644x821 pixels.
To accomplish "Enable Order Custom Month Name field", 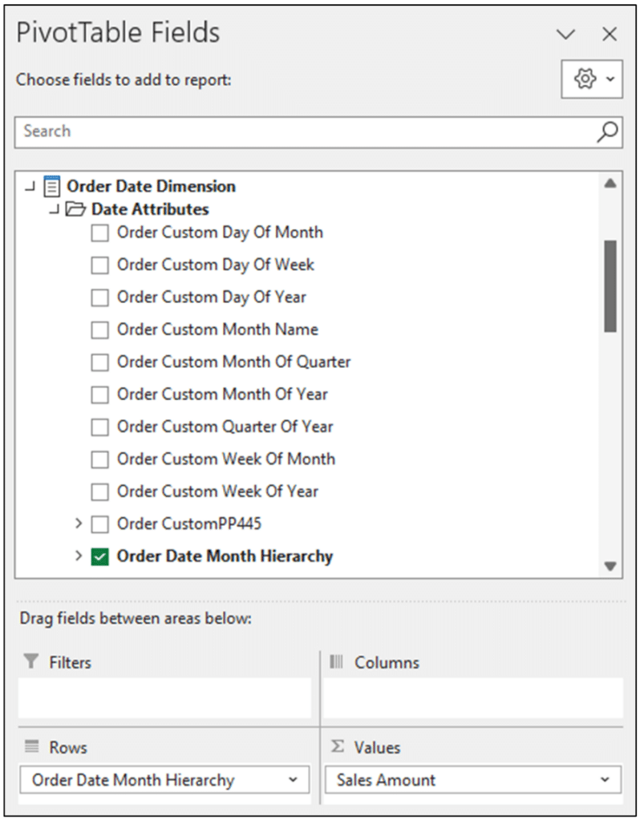I will click(99, 330).
